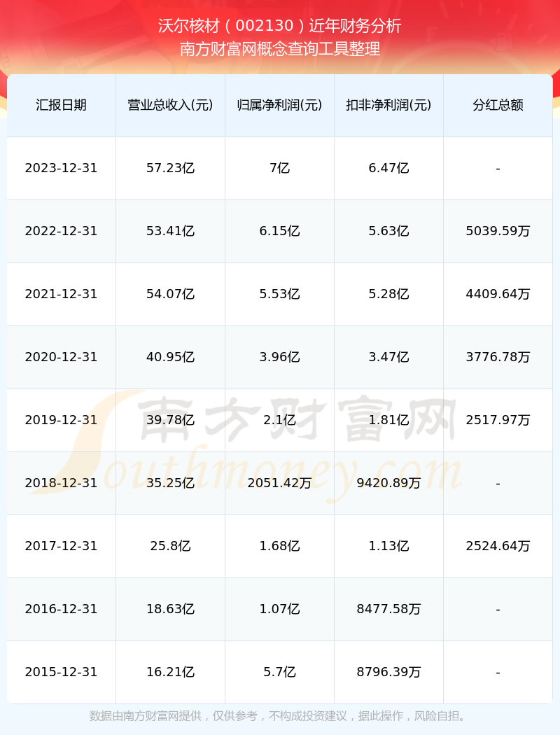Select the 57.23亿 revenue cell
The height and width of the screenshot is (735, 560).
click(171, 168)
